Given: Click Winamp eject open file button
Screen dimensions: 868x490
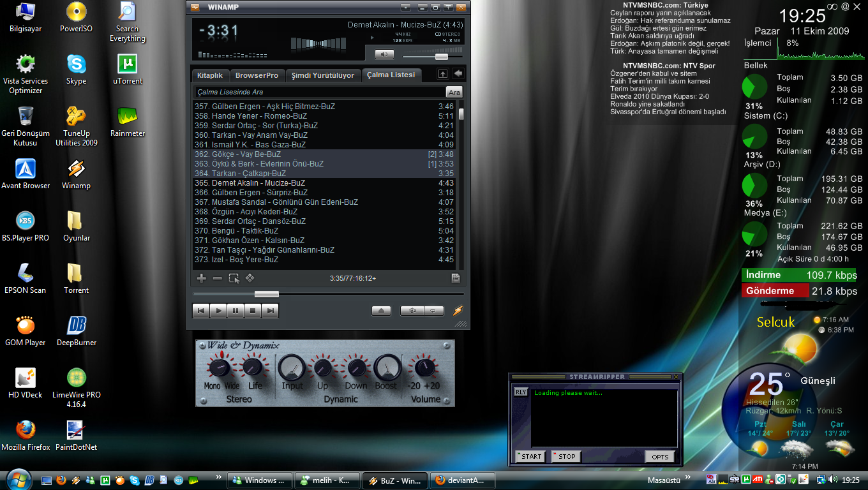Looking at the screenshot, I should click(381, 311).
